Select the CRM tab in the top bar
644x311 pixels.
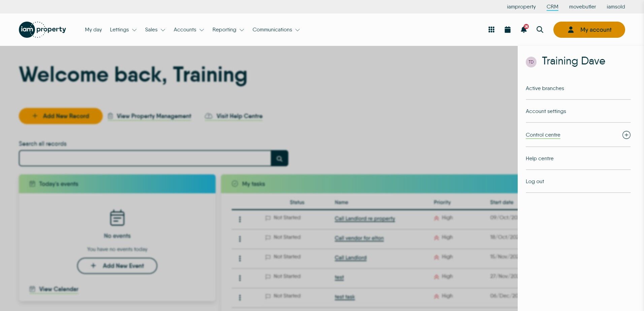point(552,7)
